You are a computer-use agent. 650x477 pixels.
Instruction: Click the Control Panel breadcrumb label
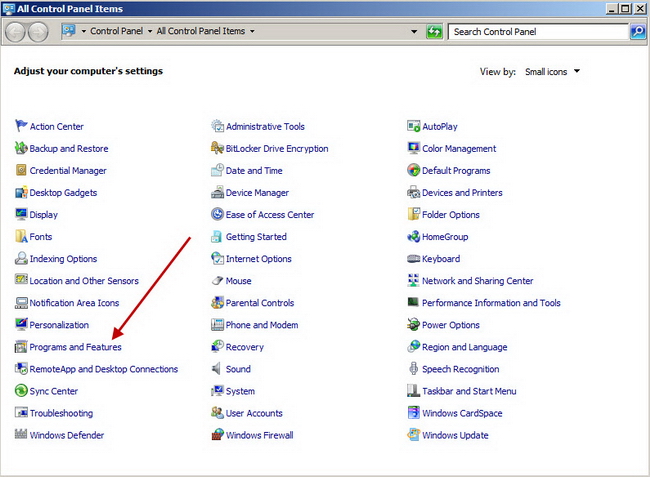[116, 31]
